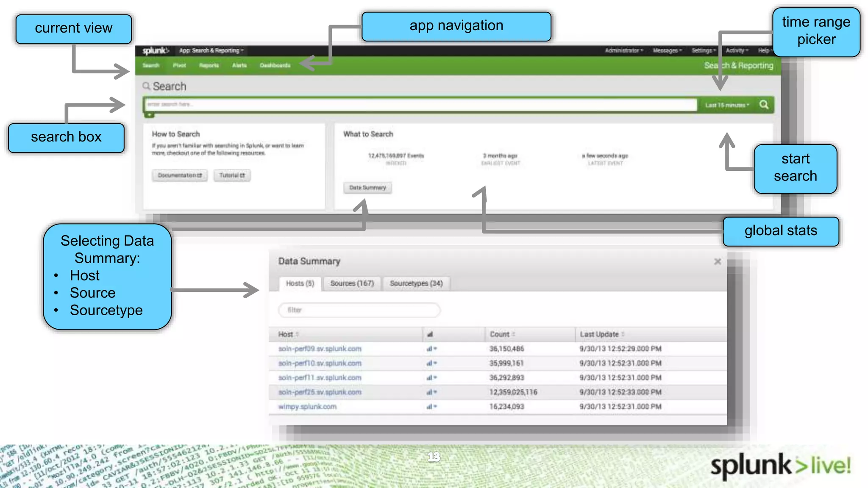Viewport: 868px width, 488px height.
Task: Open chart dropdown for soin-perf25 row
Action: pos(431,392)
